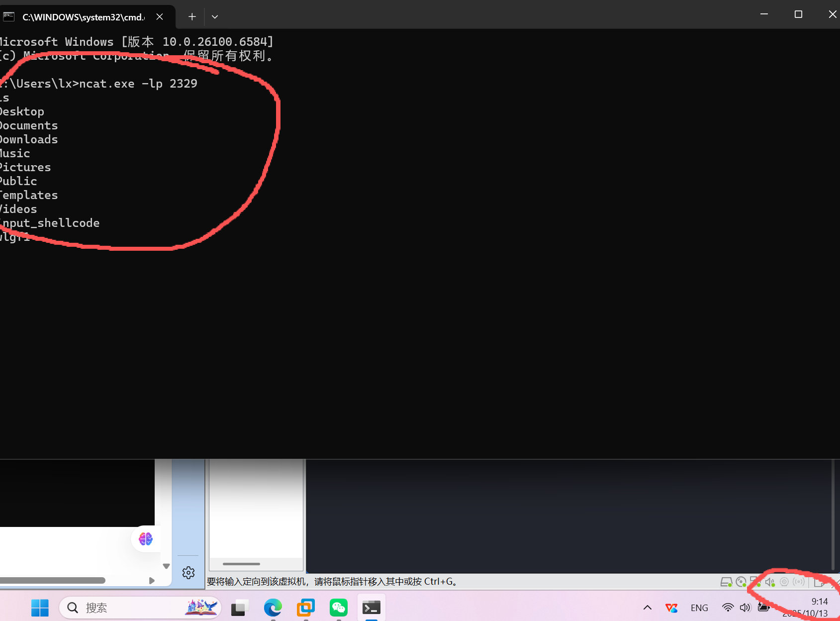Maximize the terminal window
Screen dimensions: 840x621
click(798, 14)
